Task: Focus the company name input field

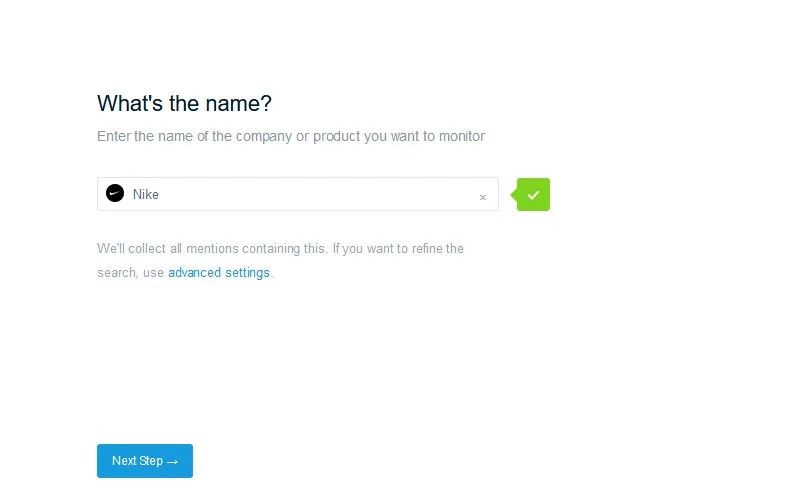Action: tap(298, 194)
